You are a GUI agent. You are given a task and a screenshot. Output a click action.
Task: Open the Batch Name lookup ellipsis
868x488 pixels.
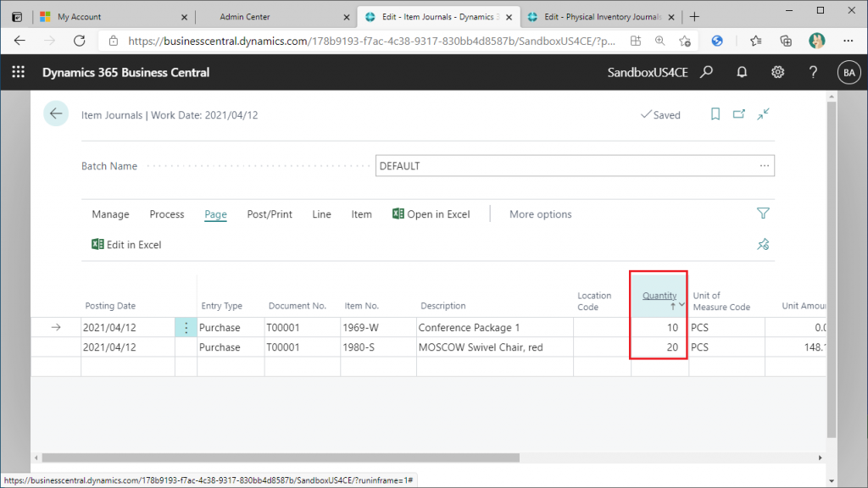[765, 165]
